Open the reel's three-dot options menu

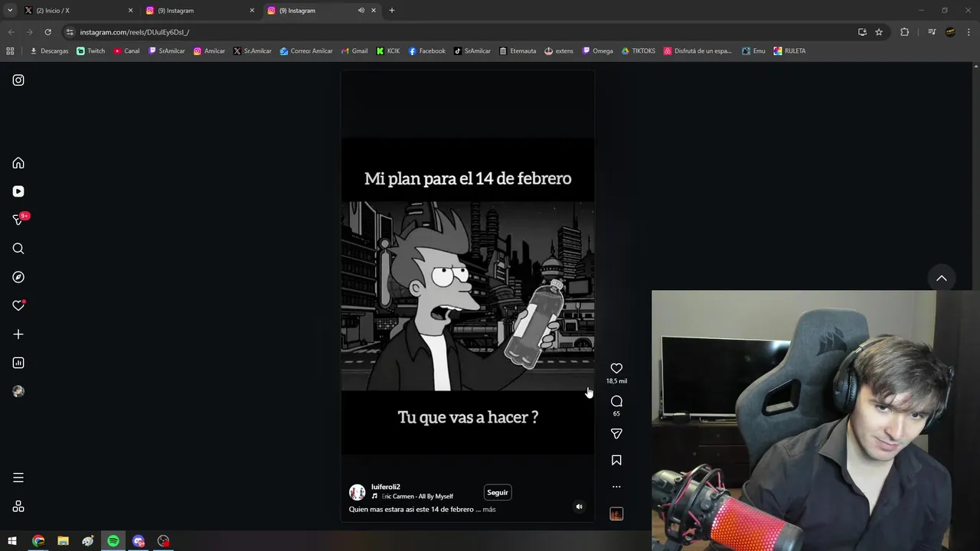tap(616, 487)
